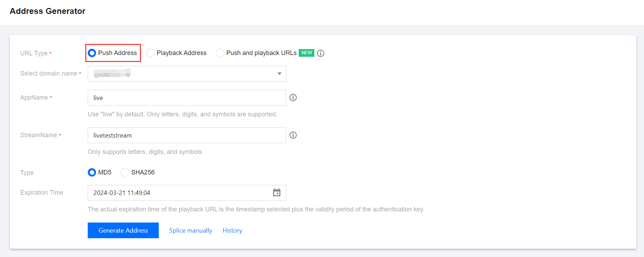Click the Playback Address label text
The width and height of the screenshot is (644, 257).
pyautogui.click(x=181, y=53)
